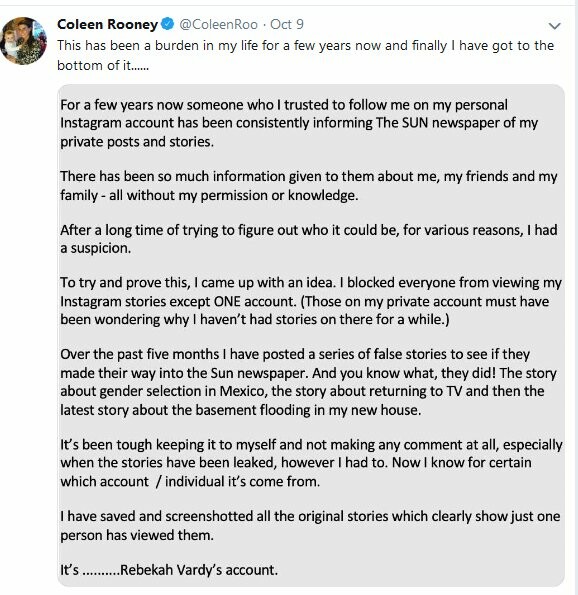Screen dimensions: 578x595
Task: Open the Coleen Rooney display name link
Action: [x=107, y=24]
